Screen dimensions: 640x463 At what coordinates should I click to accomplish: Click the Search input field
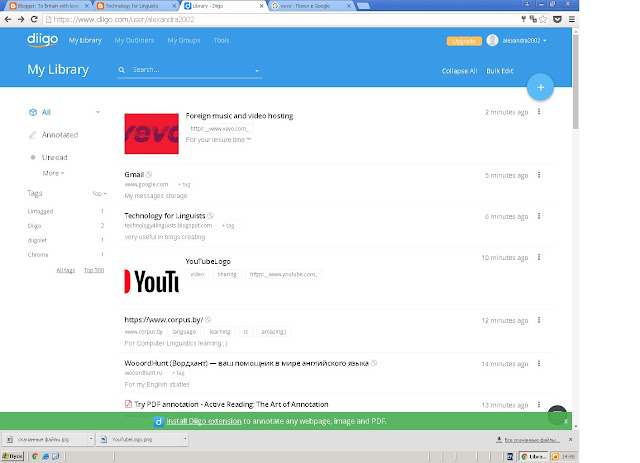[x=190, y=70]
